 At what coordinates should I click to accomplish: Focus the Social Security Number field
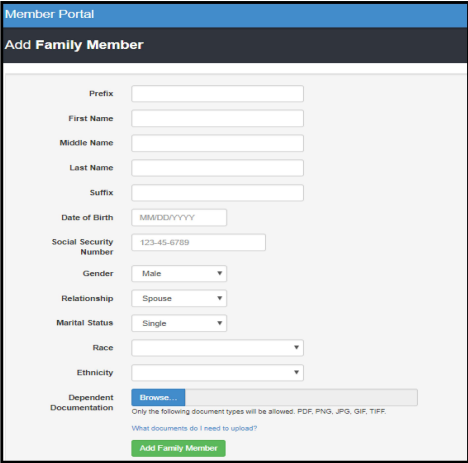(198, 242)
